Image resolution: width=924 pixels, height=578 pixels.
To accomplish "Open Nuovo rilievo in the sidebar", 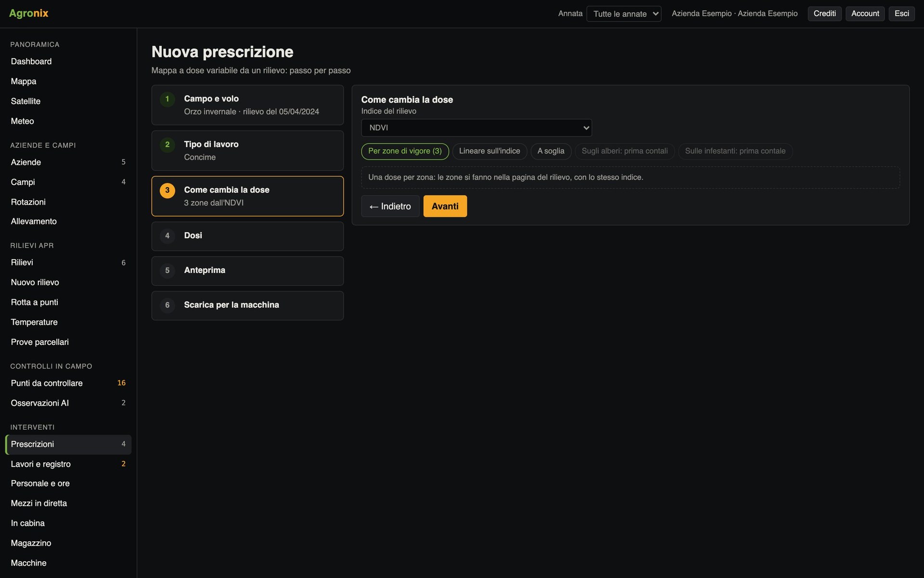I will point(68,282).
